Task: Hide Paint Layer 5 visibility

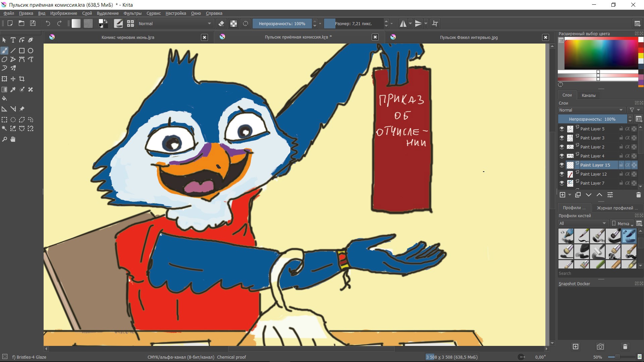Action: tap(562, 129)
